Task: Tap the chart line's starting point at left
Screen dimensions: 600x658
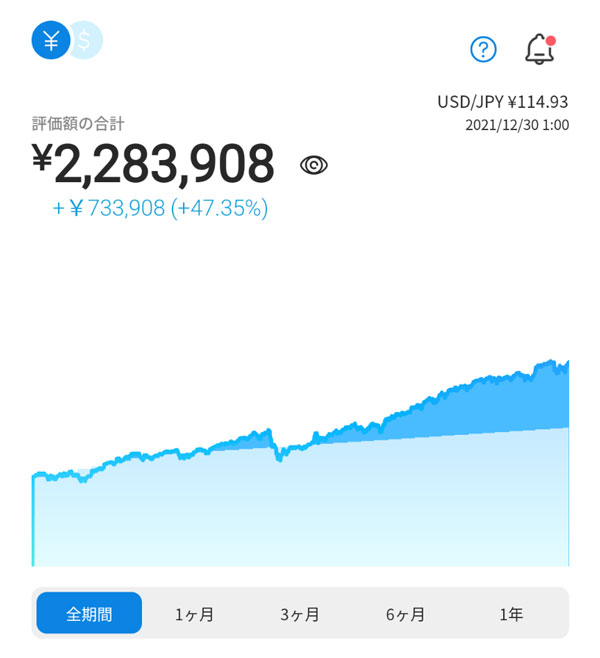Action: 34,478
